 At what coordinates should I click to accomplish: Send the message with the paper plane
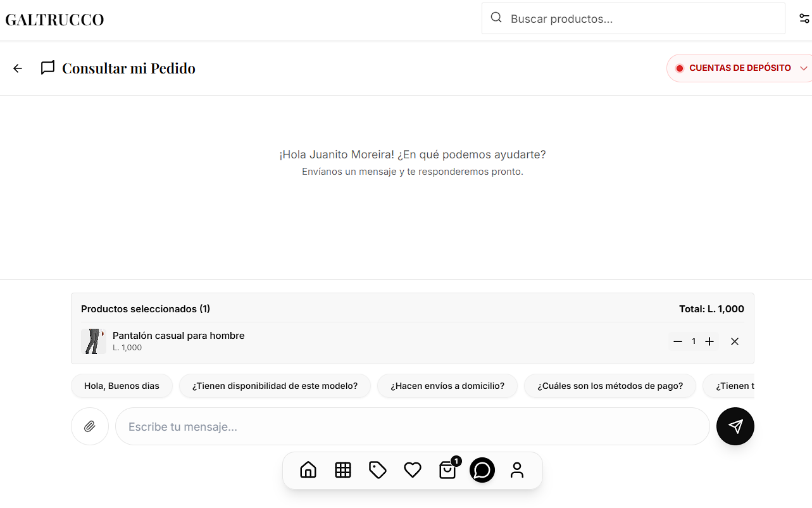[x=735, y=426]
